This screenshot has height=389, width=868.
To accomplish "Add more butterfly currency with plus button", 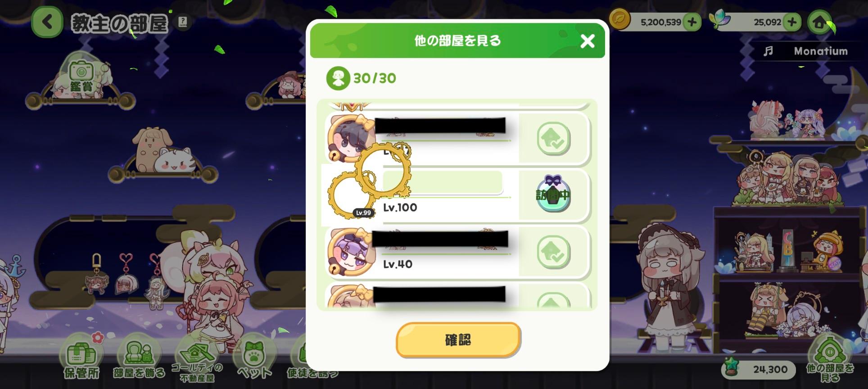I will pos(792,22).
